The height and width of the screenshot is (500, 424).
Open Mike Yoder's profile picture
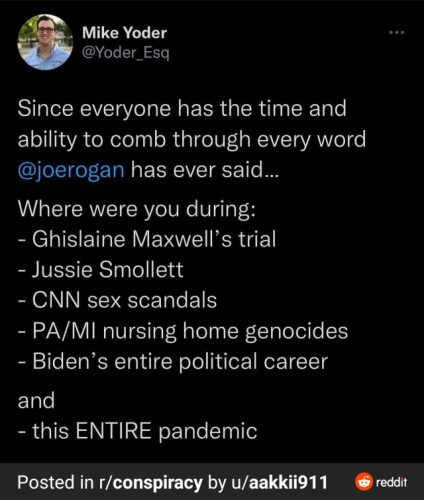[45, 42]
